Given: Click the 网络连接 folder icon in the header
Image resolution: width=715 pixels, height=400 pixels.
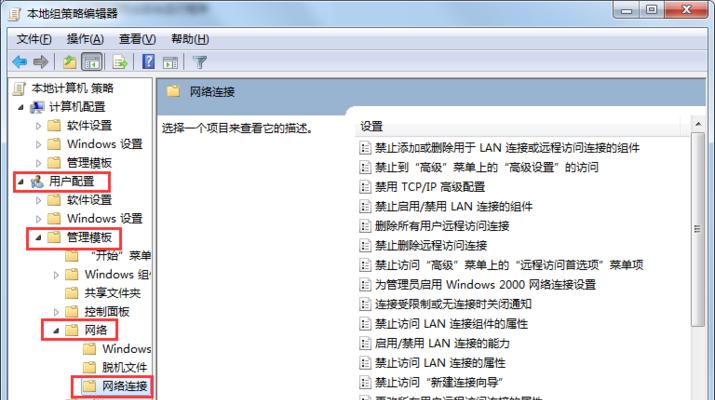Looking at the screenshot, I should [x=173, y=91].
